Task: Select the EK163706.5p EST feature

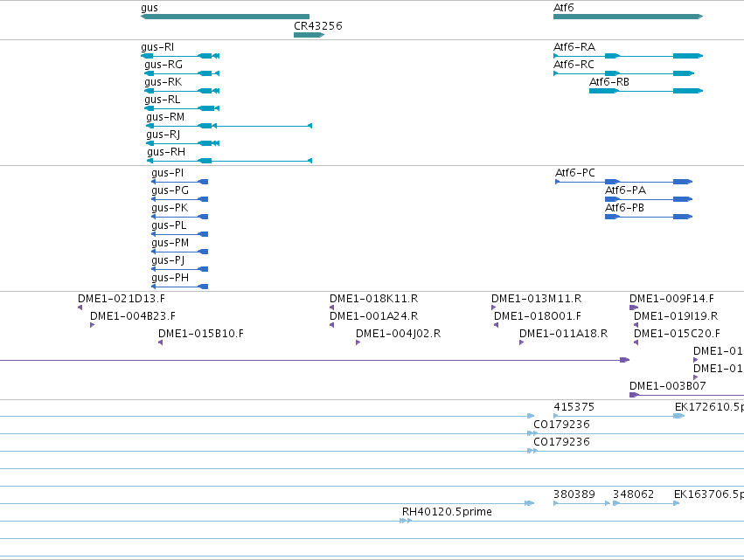Action: click(x=708, y=494)
